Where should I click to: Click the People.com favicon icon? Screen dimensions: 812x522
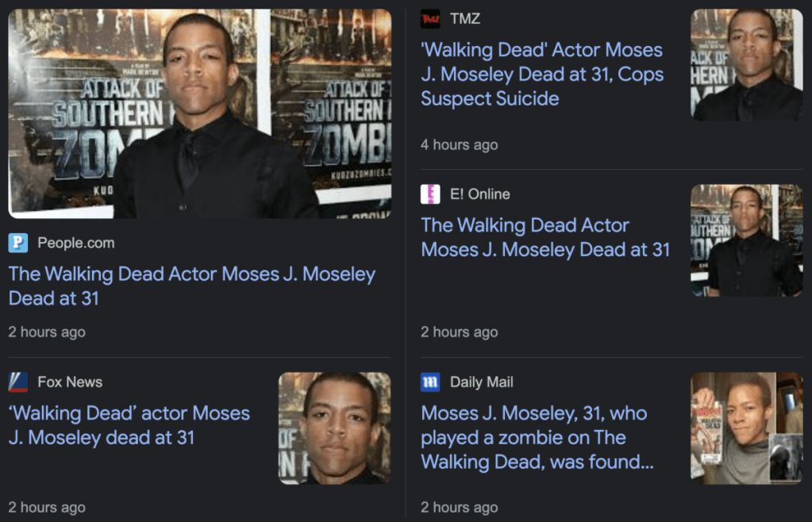[x=17, y=243]
